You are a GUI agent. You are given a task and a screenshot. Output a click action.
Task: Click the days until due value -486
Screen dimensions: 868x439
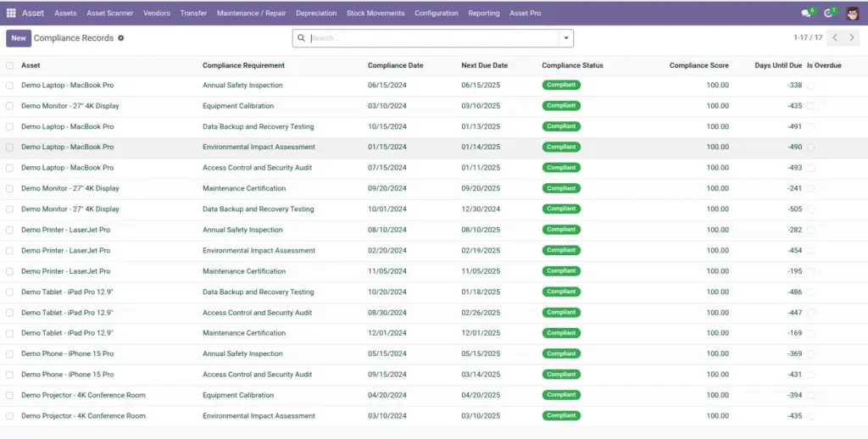click(794, 292)
